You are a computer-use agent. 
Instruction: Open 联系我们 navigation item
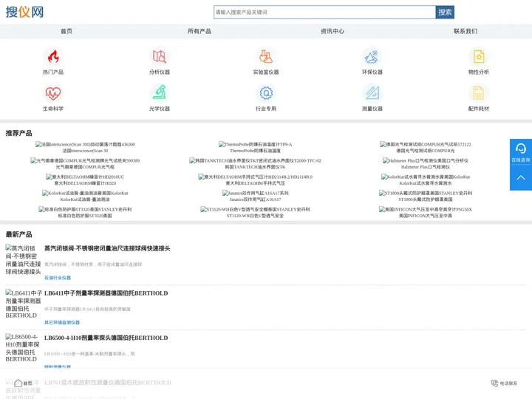[465, 31]
